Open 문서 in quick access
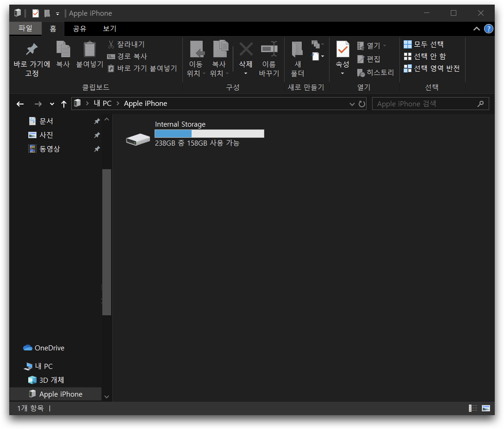504x429 pixels. (x=46, y=121)
